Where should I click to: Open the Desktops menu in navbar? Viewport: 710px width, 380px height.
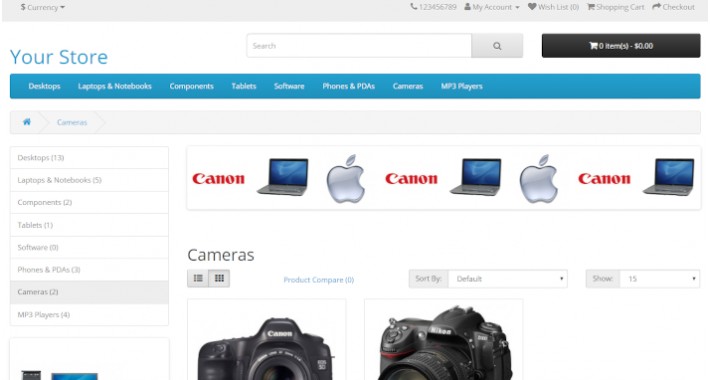point(44,86)
